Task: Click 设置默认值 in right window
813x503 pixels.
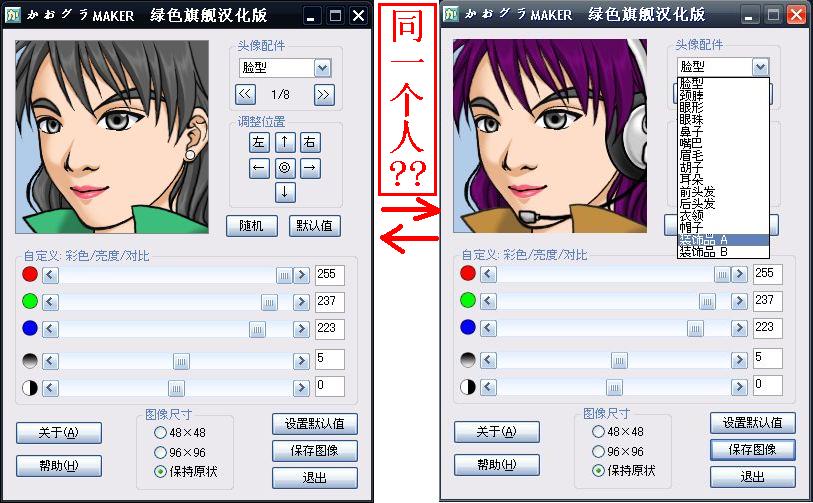Action: pos(753,423)
